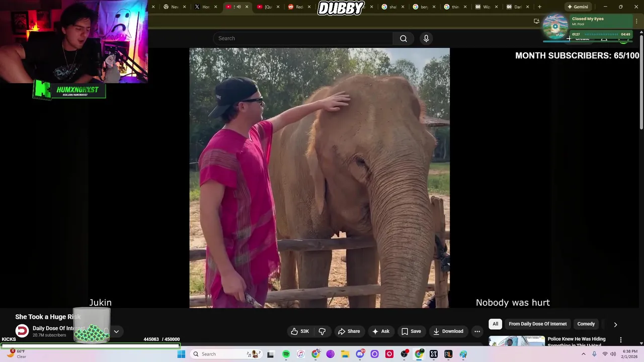Open volume control in system tray
Screen dimensions: 644x362
(613, 354)
